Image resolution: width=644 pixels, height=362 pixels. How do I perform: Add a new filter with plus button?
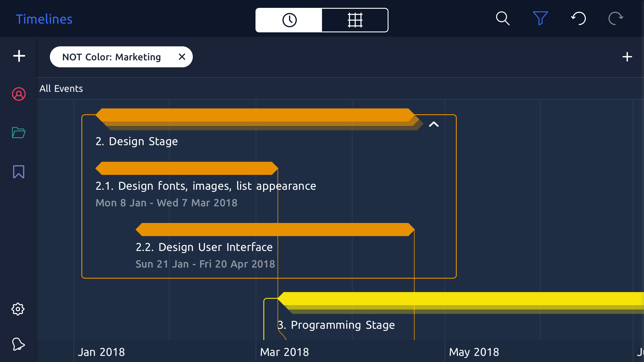point(627,57)
